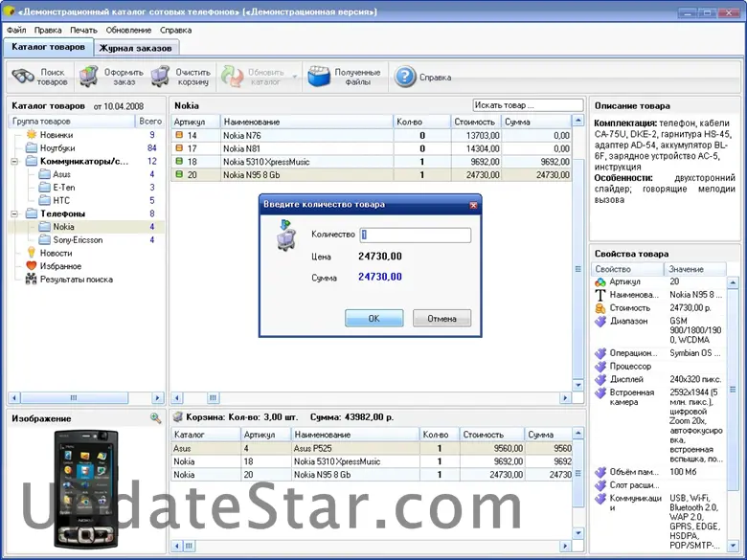The width and height of the screenshot is (747, 560).
Task: Collapse the Телефоны tree group
Action: tap(14, 213)
